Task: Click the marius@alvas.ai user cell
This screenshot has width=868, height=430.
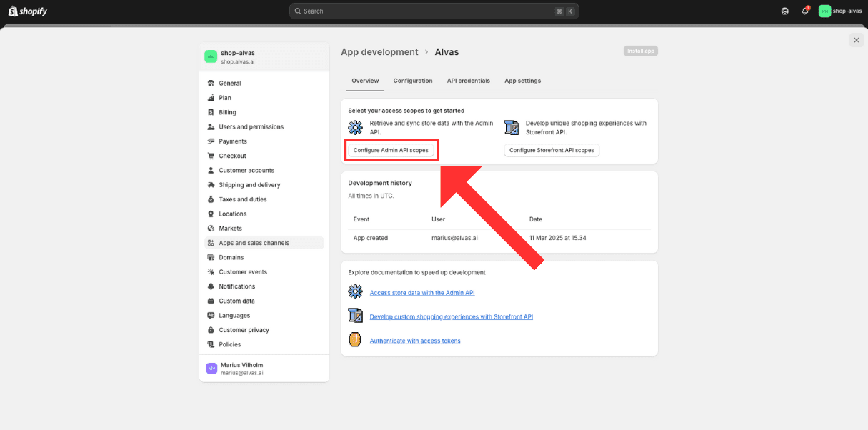Action: coord(454,238)
